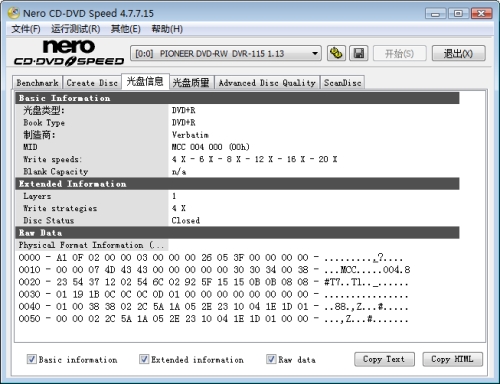Click the 开始(S) start button
Image resolution: width=500 pixels, height=384 pixels.
(399, 53)
